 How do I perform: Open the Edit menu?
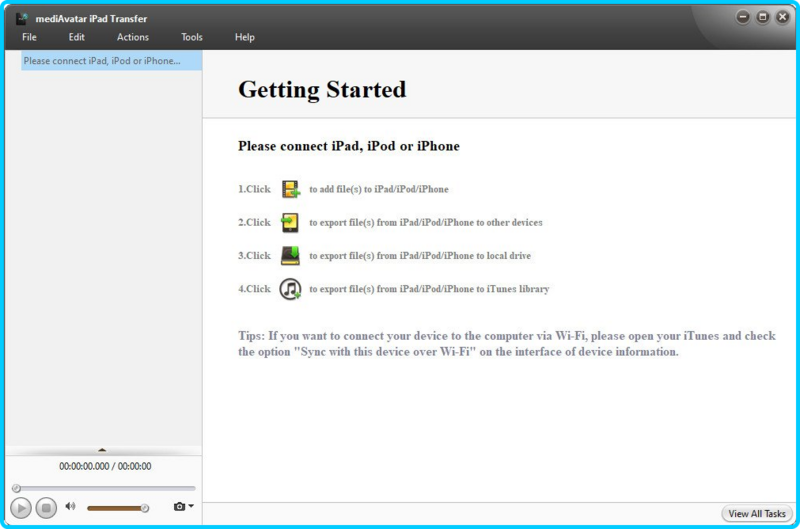77,37
